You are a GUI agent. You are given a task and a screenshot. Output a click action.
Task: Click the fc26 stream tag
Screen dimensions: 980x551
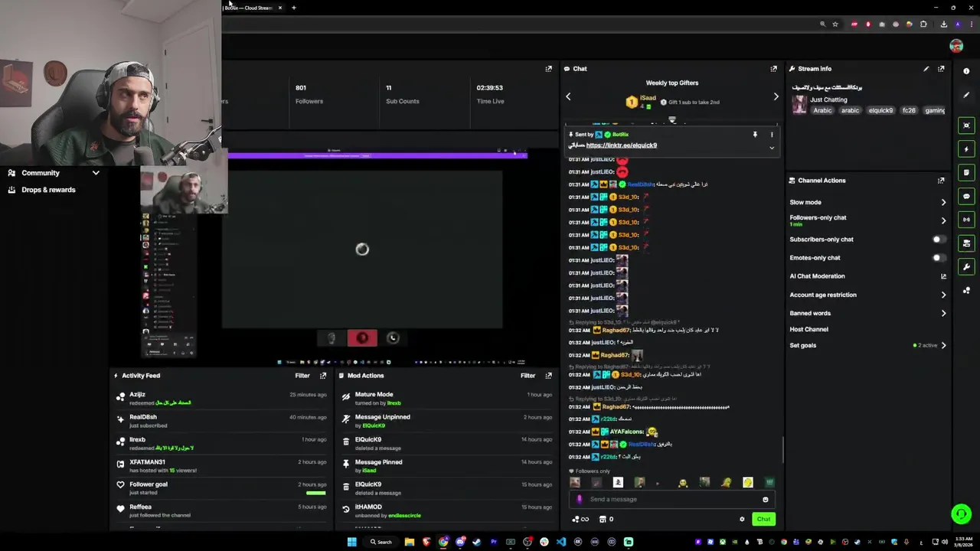click(909, 110)
